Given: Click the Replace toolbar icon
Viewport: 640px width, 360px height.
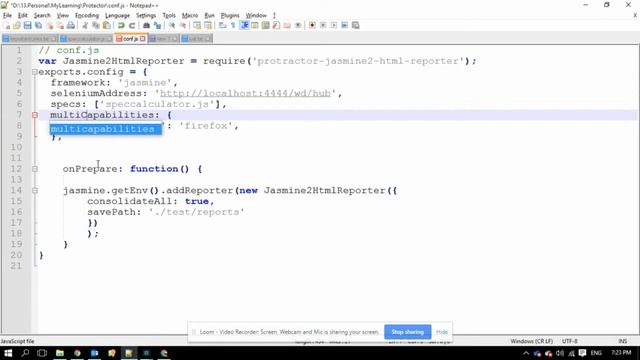Looking at the screenshot, I should (157, 25).
